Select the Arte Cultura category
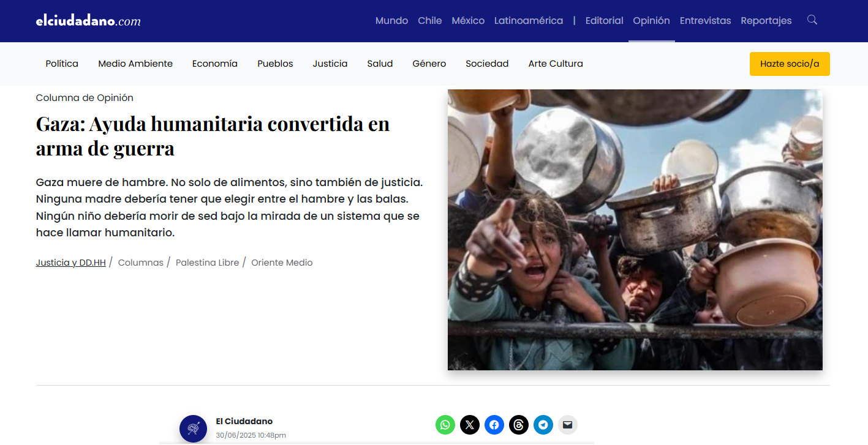The image size is (868, 445). click(556, 64)
